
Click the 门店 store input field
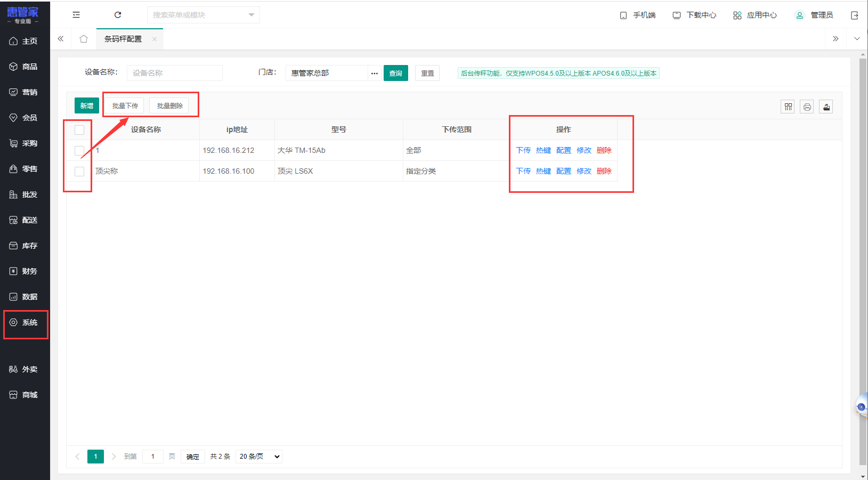[x=327, y=73]
